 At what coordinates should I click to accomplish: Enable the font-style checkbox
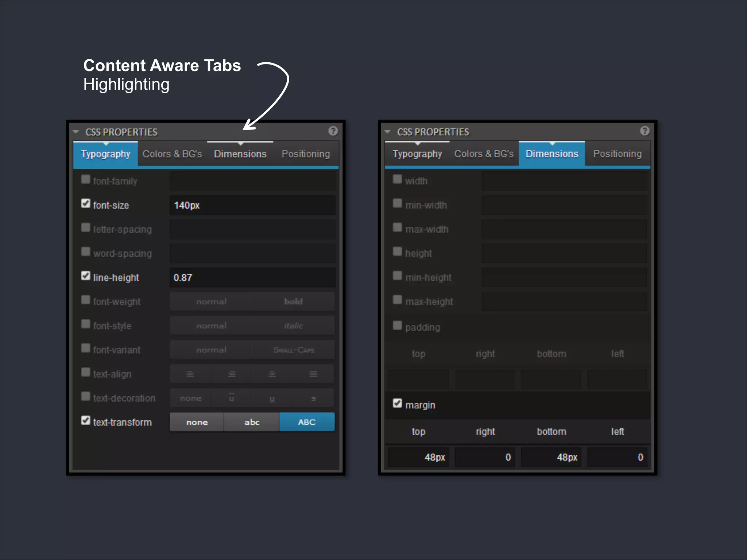86,324
